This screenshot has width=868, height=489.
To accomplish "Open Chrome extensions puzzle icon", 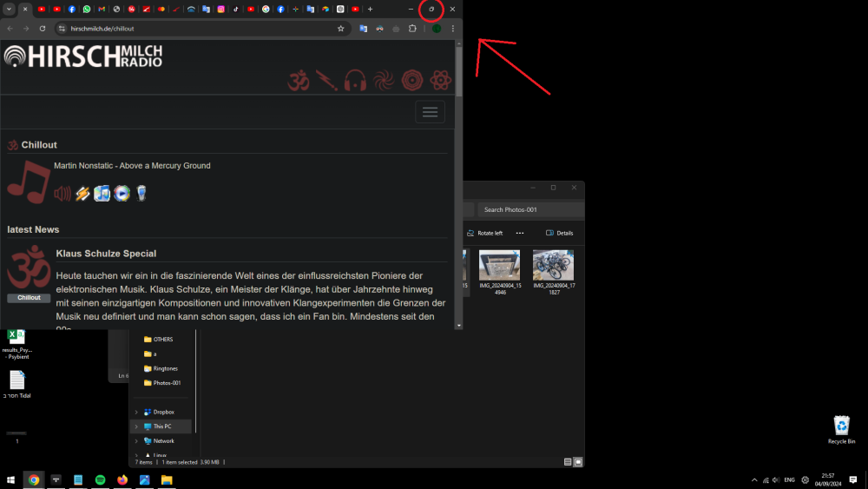I will pos(412,29).
